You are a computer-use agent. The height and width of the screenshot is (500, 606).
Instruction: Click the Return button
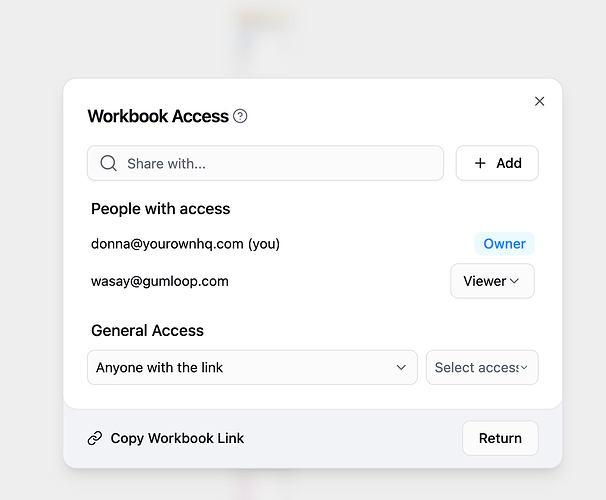click(x=500, y=438)
